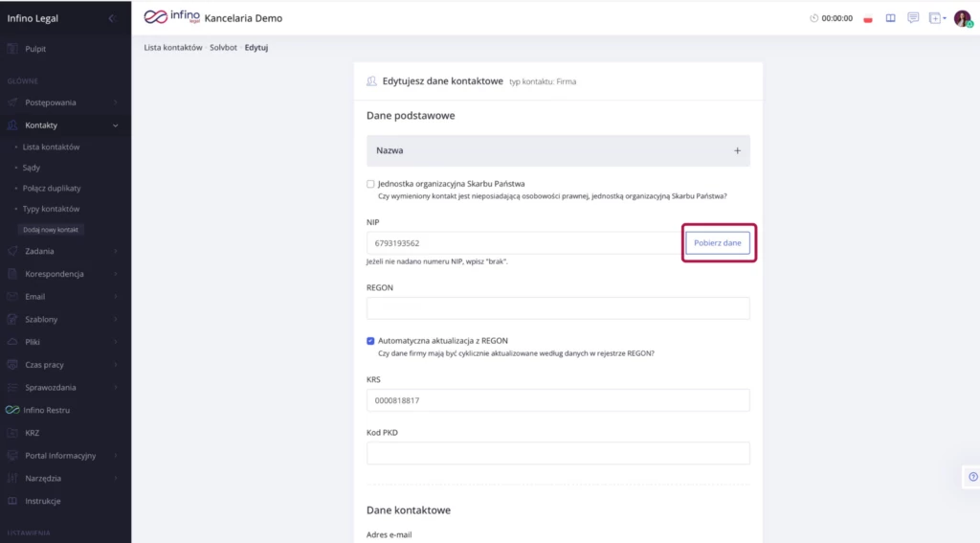The image size is (980, 543).
Task: Click Dodaj nowy kontakt button
Action: tap(52, 230)
